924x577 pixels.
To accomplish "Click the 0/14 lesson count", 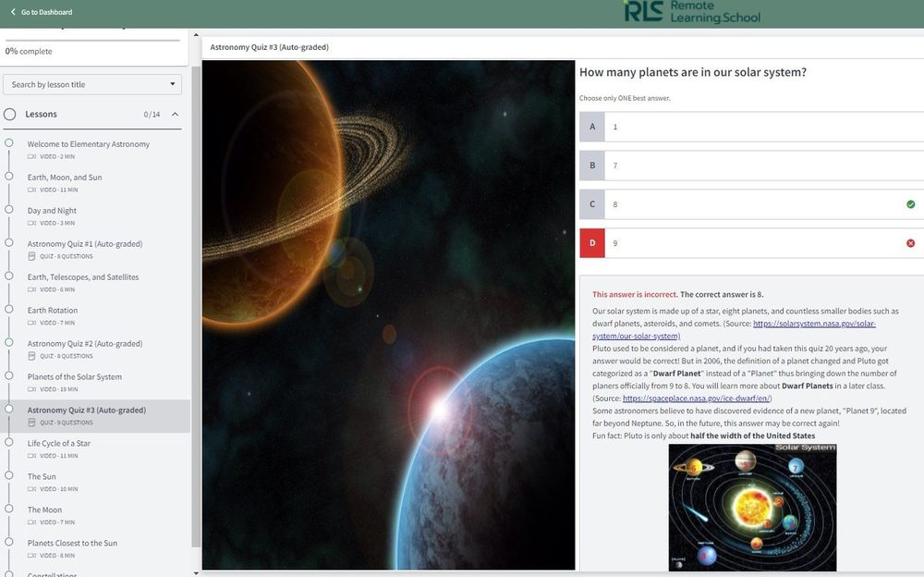I will pyautogui.click(x=152, y=115).
